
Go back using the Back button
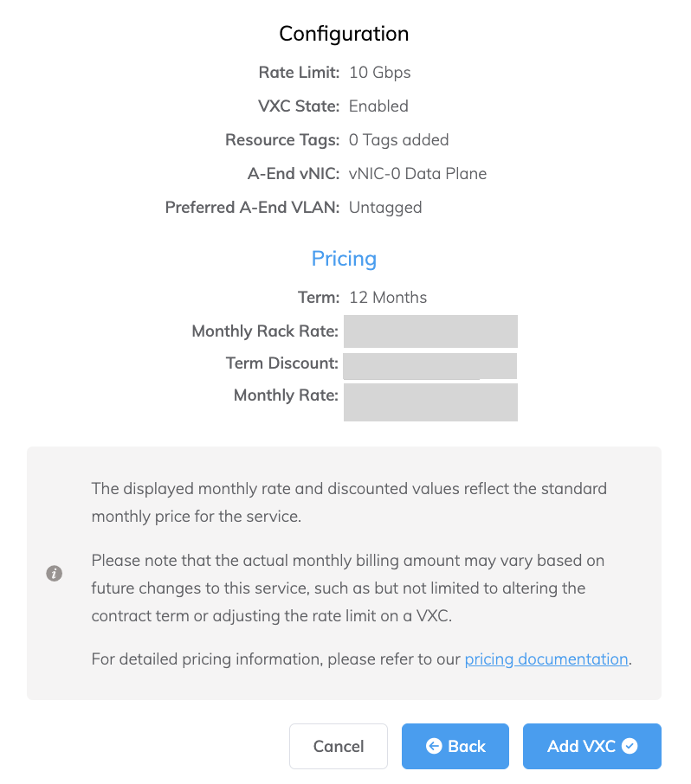(x=455, y=746)
